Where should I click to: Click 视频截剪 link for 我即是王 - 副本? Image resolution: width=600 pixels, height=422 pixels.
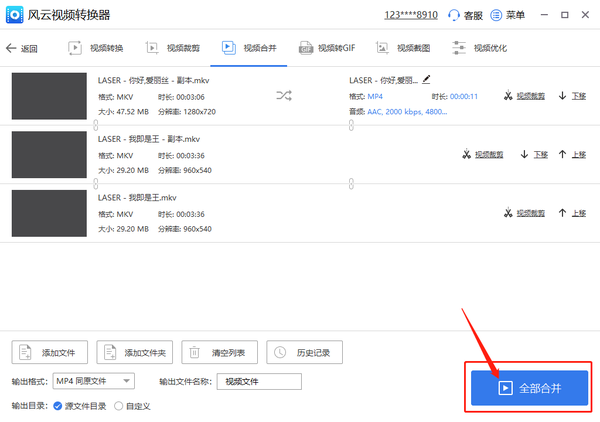pos(489,155)
